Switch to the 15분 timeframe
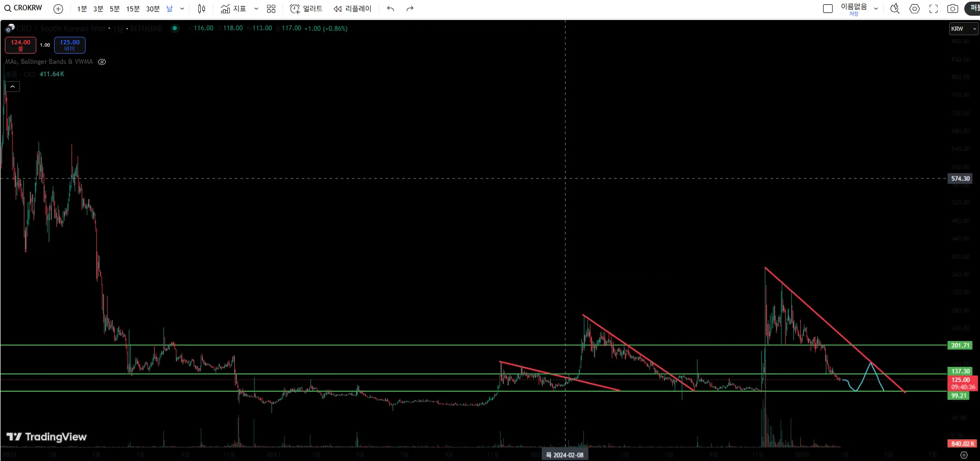980x461 pixels. click(x=133, y=9)
